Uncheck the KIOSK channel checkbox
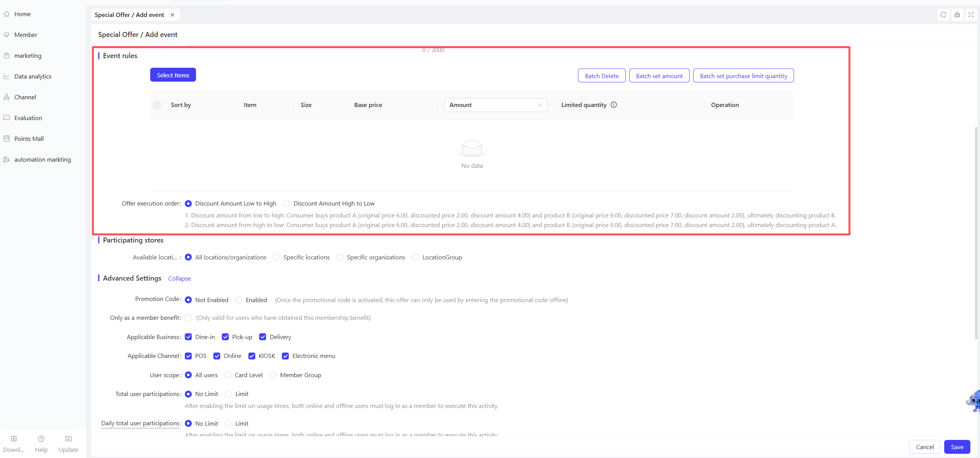Viewport: 980px width, 458px height. pos(252,356)
